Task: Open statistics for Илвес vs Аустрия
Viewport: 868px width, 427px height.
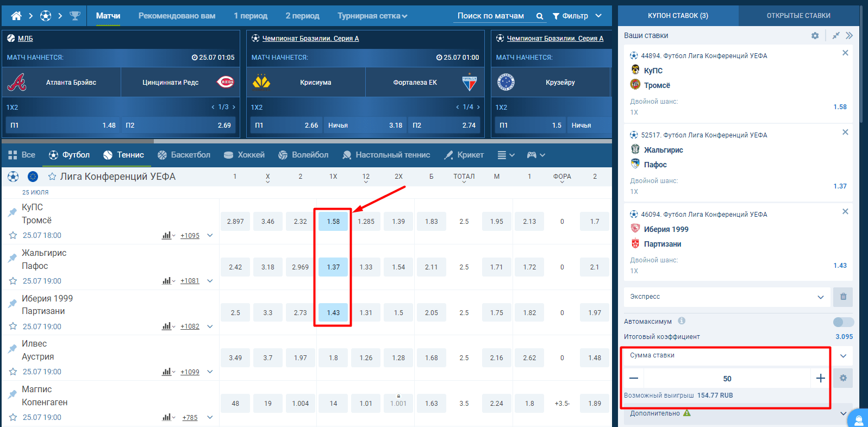Action: click(168, 372)
